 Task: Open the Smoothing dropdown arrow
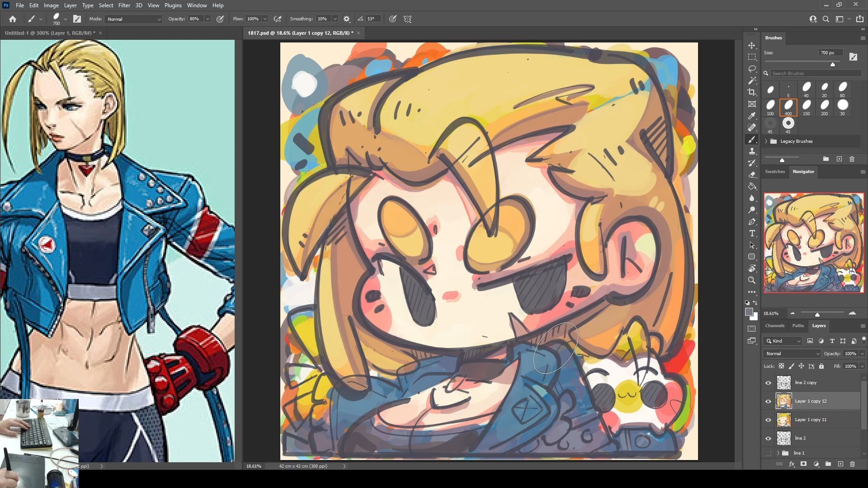click(335, 19)
